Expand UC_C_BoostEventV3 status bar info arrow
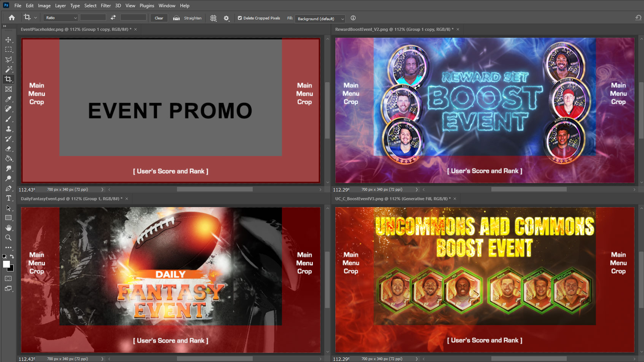This screenshot has height=362, width=644. coord(416,359)
